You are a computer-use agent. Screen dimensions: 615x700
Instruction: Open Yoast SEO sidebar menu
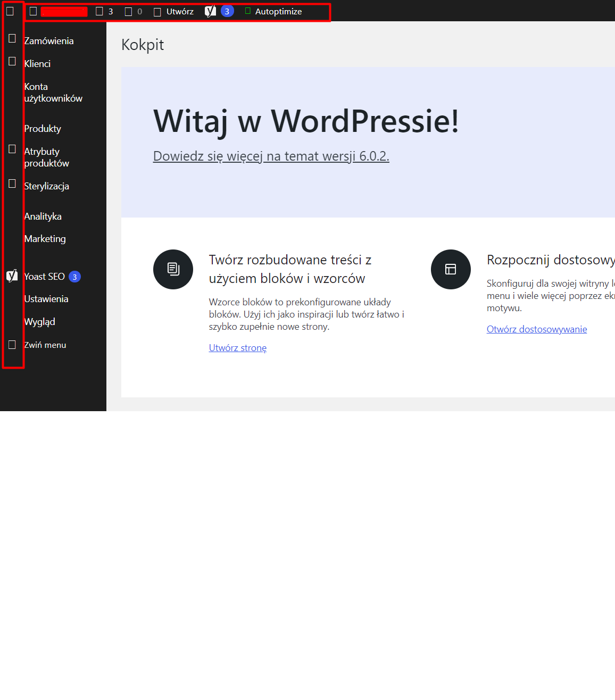(44, 277)
